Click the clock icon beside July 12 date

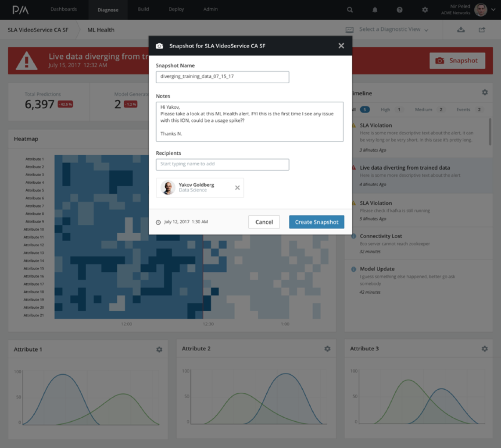pos(158,222)
